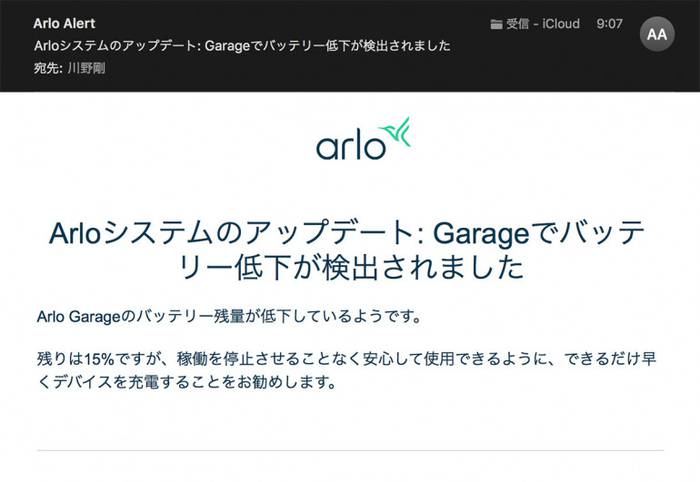
Task: Click paragraph mentioning 15% remaining battery
Action: [x=346, y=370]
